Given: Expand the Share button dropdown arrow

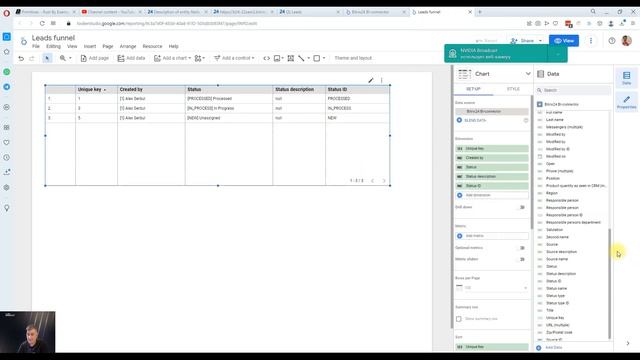Looking at the screenshot, I should pyautogui.click(x=540, y=41).
